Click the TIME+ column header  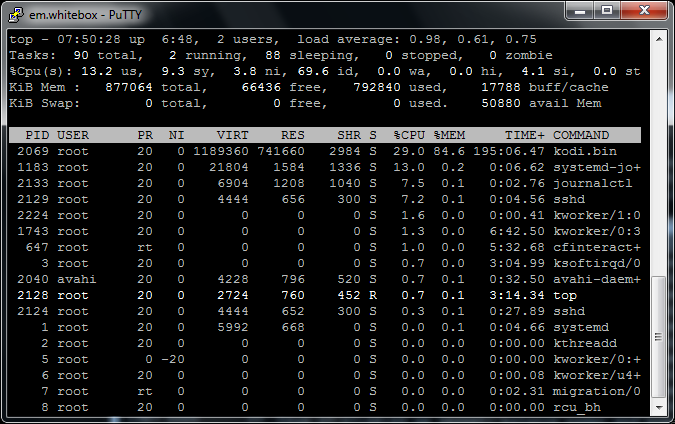pyautogui.click(x=525, y=134)
